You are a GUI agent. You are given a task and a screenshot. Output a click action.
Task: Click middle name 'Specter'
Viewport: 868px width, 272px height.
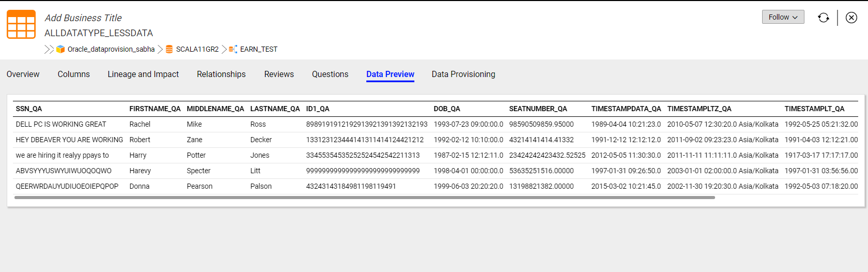coord(199,171)
